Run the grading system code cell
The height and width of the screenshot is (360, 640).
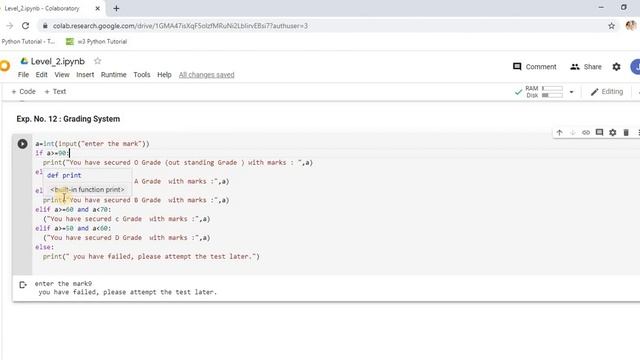point(22,144)
